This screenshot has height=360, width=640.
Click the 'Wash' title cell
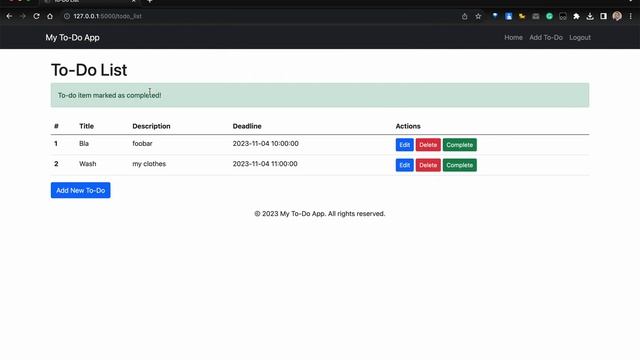[x=87, y=164]
